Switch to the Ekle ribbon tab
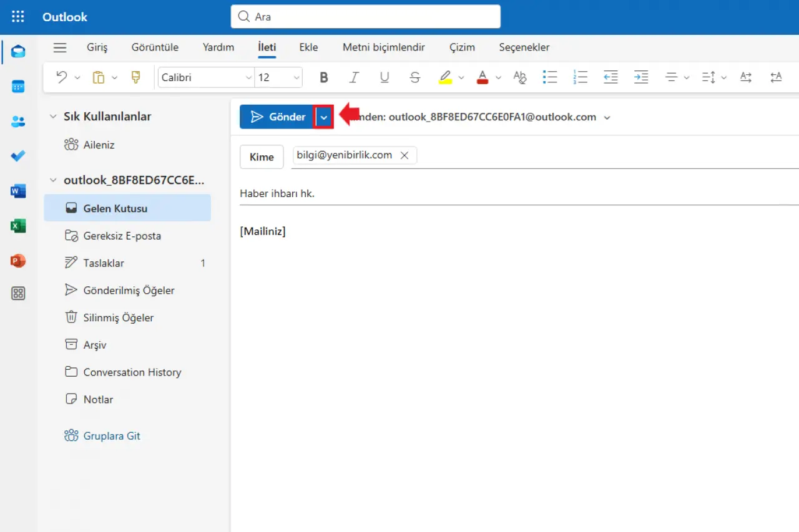799x532 pixels. pos(308,47)
